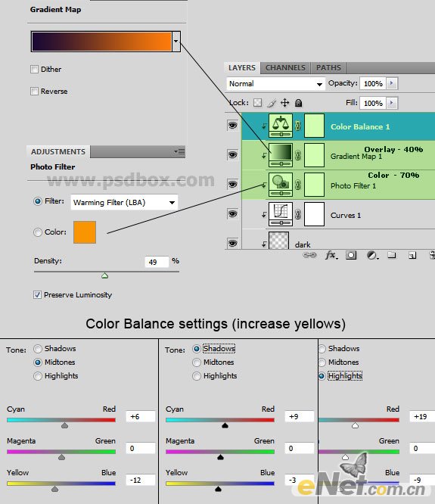Create a new group with the folder icon
The height and width of the screenshot is (504, 435).
(x=392, y=255)
